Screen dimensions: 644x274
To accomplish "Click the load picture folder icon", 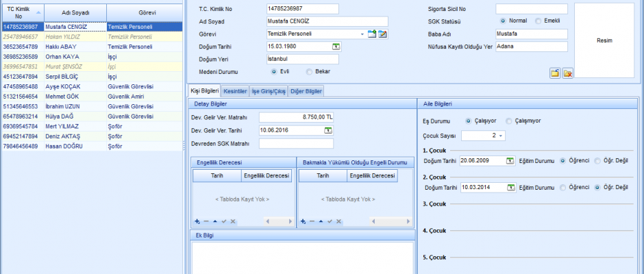I will click(x=555, y=73).
